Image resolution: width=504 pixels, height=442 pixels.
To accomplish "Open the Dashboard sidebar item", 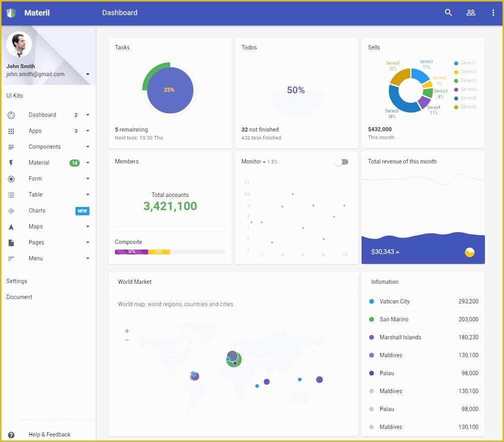I will pos(48,115).
